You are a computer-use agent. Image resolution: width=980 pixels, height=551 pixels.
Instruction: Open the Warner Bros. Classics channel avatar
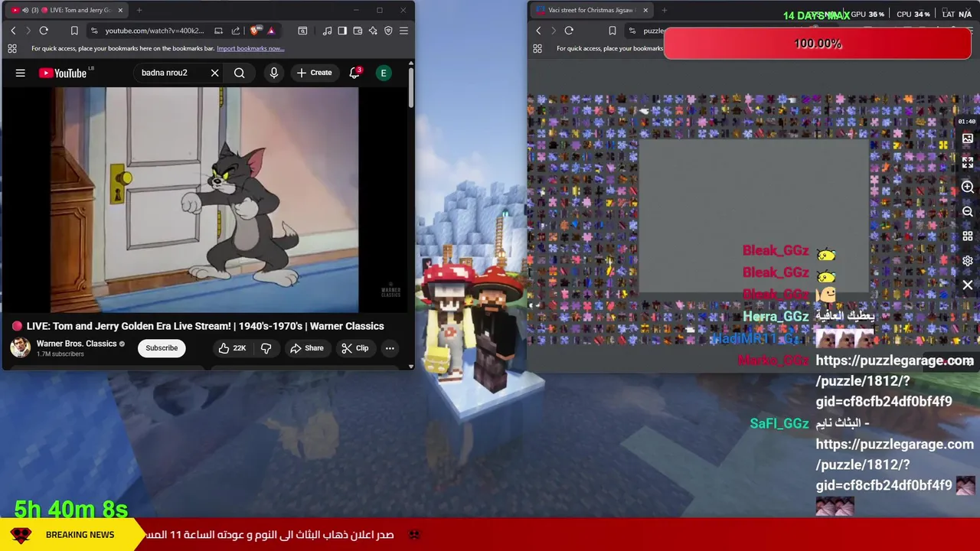(x=20, y=348)
